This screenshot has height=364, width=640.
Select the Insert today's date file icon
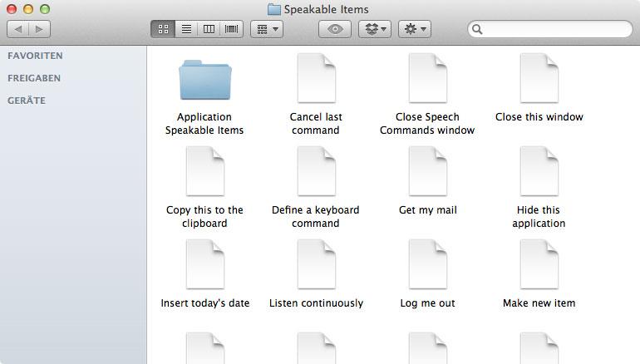coord(205,264)
